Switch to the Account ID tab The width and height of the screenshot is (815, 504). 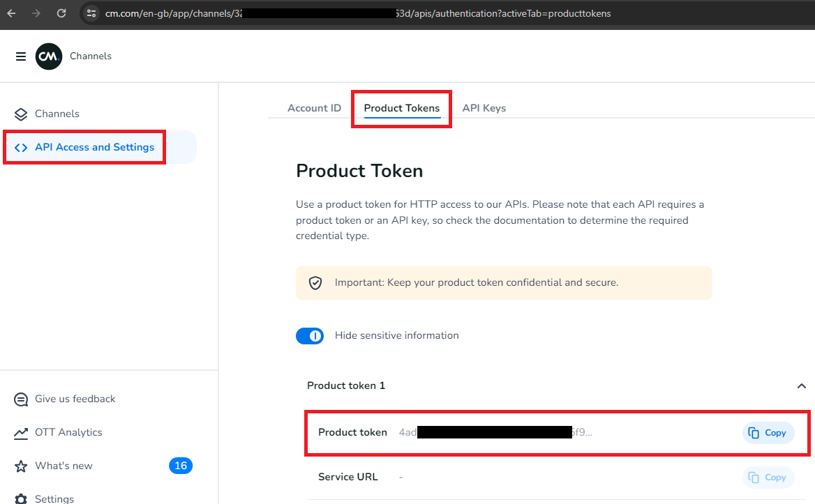point(315,108)
